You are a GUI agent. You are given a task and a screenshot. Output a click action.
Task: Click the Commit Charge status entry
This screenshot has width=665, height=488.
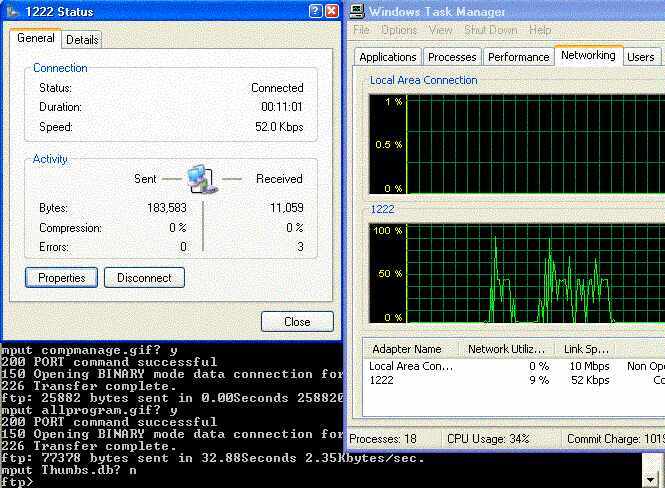tap(616, 439)
